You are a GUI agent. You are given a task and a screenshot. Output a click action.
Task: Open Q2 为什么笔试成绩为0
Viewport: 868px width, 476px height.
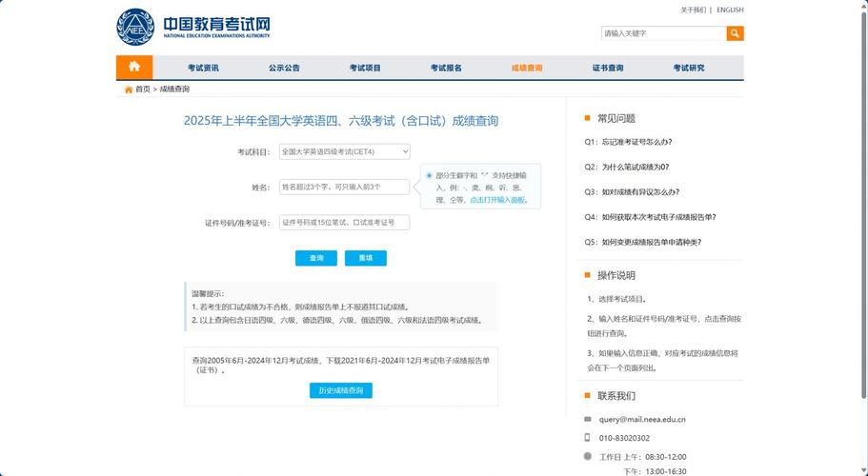627,167
